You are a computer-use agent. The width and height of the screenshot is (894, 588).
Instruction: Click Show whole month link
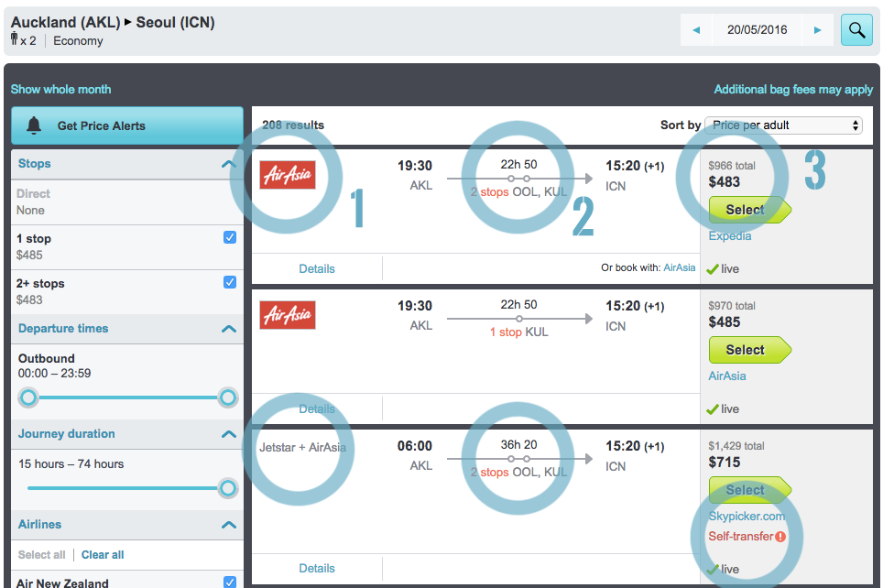(x=61, y=90)
